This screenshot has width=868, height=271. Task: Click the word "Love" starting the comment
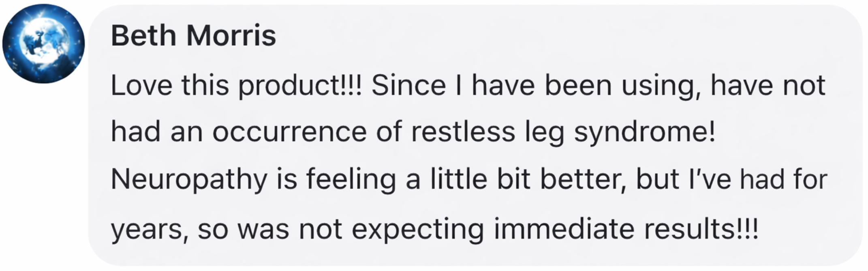[141, 86]
